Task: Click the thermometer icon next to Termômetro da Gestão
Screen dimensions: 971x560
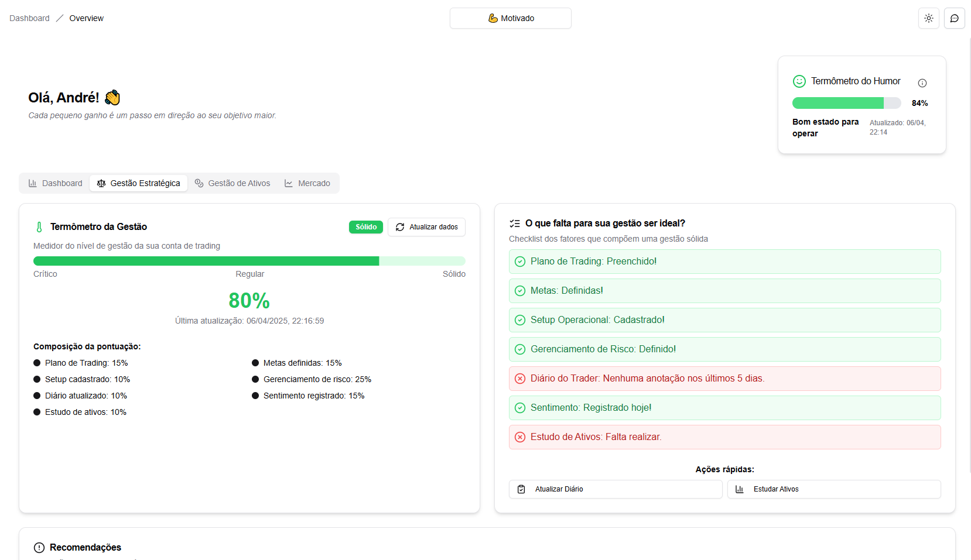Action: [39, 227]
